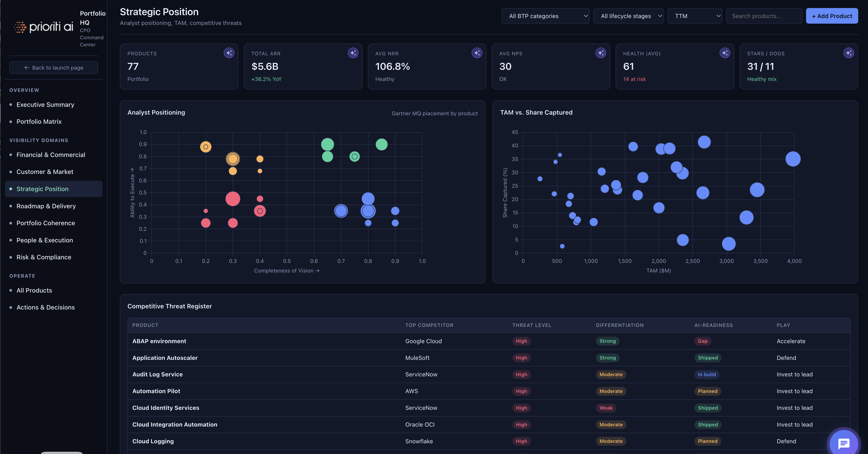Click the AI sparkle icon on Avg NPS card
Viewport: 868px width, 454px height.
[601, 53]
